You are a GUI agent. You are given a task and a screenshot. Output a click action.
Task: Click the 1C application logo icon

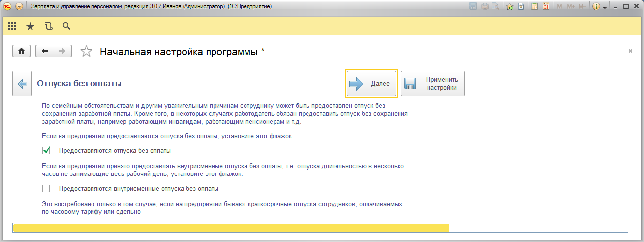(8, 7)
